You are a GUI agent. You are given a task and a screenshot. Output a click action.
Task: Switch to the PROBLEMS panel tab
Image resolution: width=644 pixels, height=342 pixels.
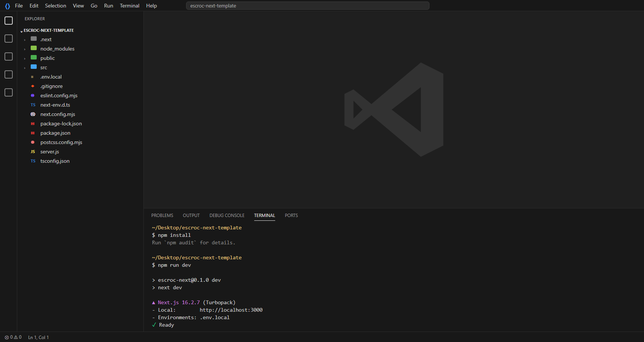pyautogui.click(x=162, y=216)
